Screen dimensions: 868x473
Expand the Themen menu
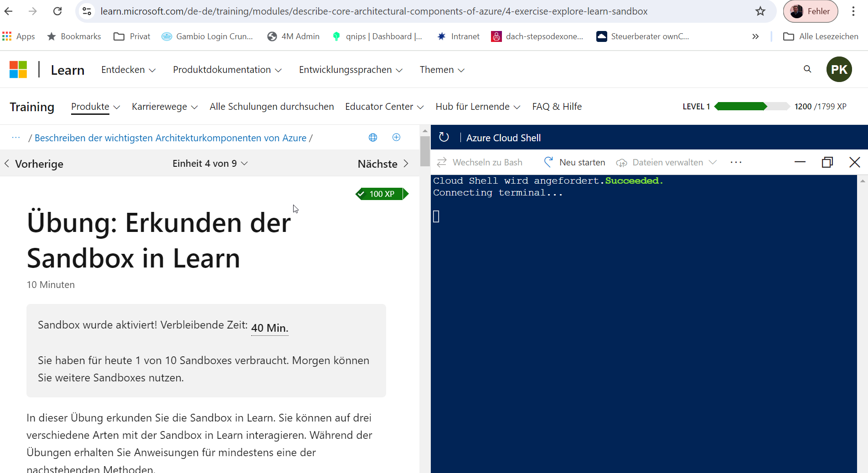[442, 70]
